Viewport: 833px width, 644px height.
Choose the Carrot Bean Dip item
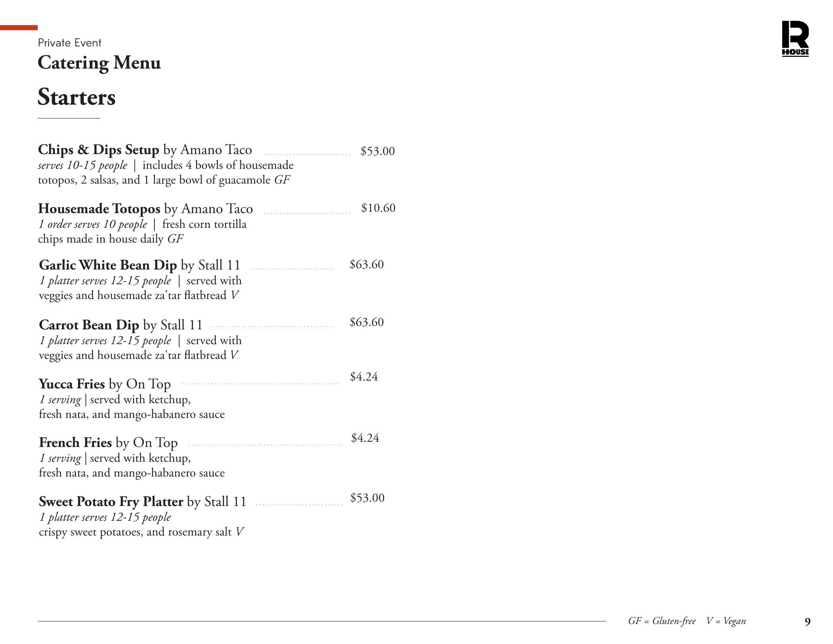[x=89, y=325]
